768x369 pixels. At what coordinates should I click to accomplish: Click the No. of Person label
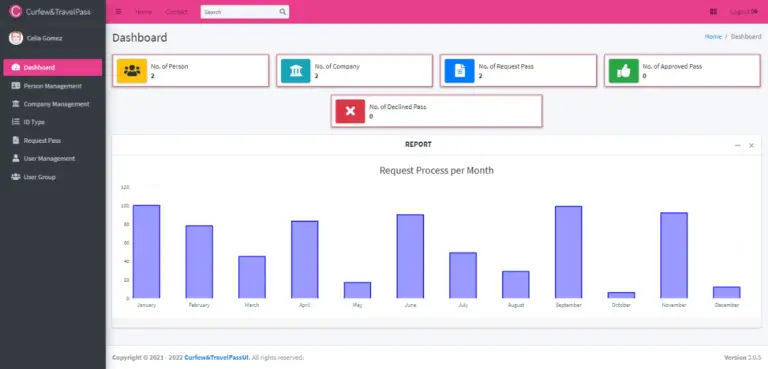click(169, 67)
